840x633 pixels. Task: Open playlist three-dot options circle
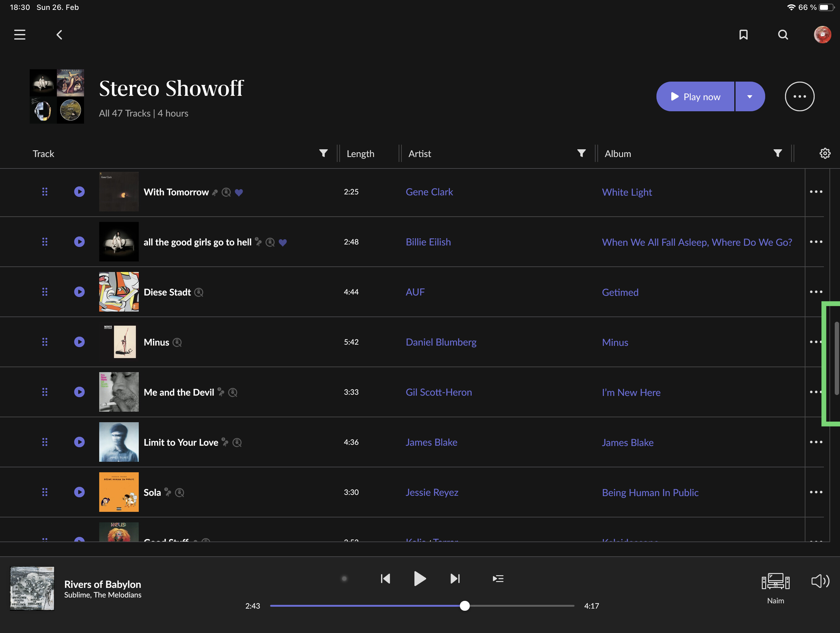(800, 96)
